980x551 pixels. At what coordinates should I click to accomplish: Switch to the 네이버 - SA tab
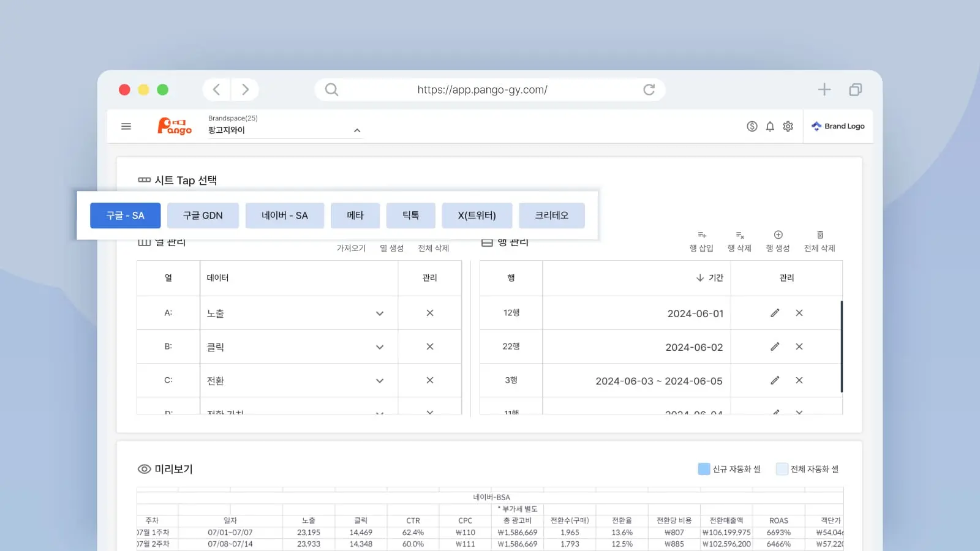[284, 216]
